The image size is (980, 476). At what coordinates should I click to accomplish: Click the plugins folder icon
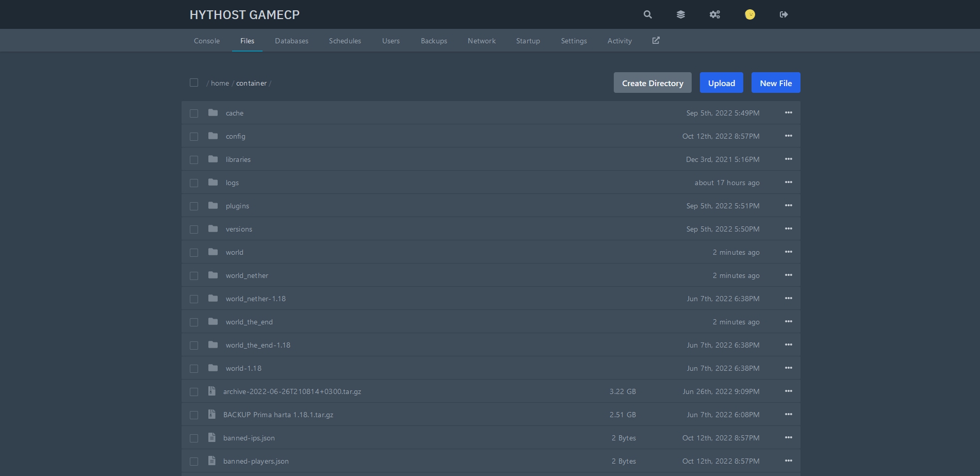213,206
